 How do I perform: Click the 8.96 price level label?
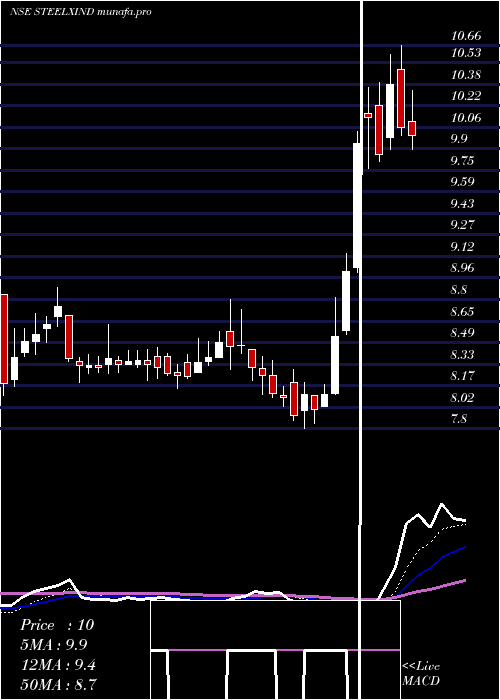click(462, 268)
